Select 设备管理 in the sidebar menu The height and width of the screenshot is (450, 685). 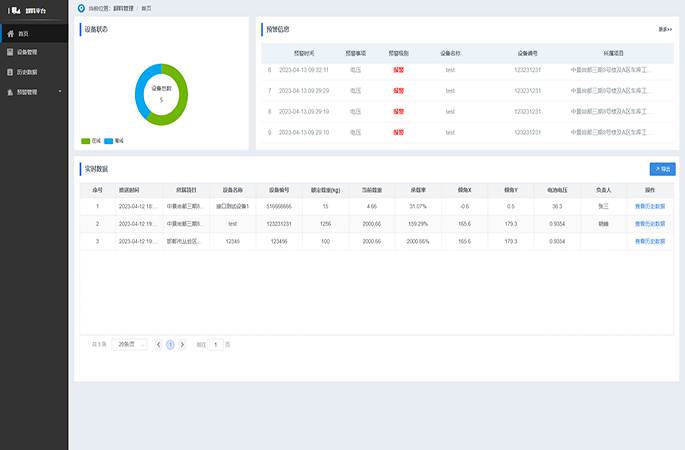click(28, 53)
